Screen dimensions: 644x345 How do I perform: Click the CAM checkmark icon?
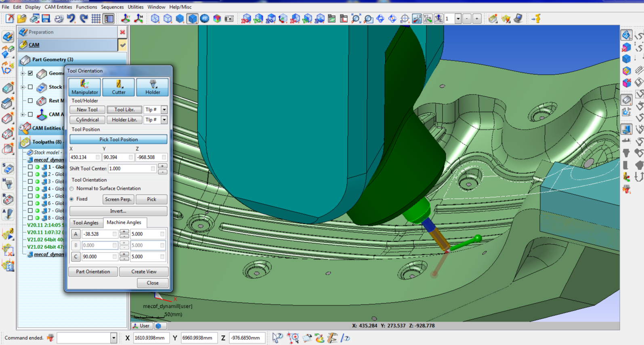122,45
